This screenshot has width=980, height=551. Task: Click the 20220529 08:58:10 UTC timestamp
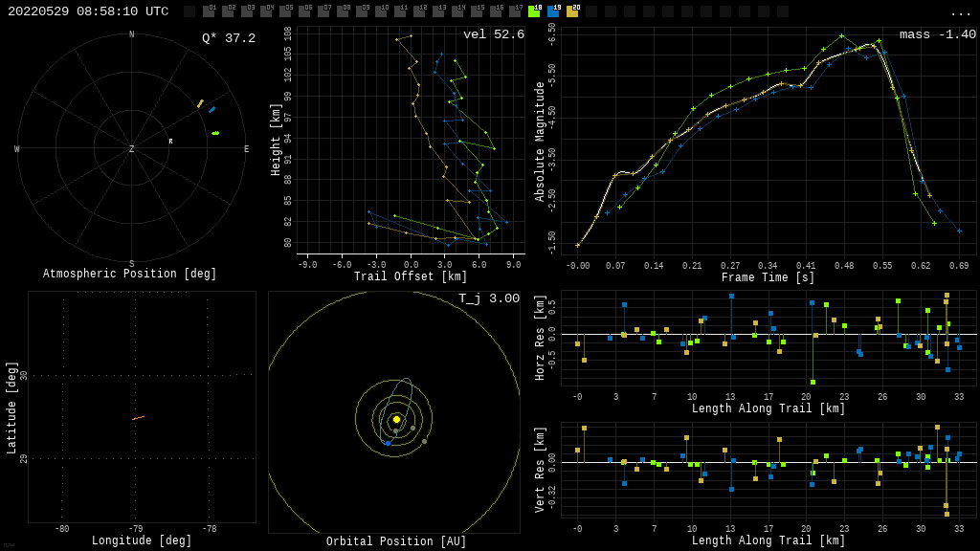(x=88, y=11)
